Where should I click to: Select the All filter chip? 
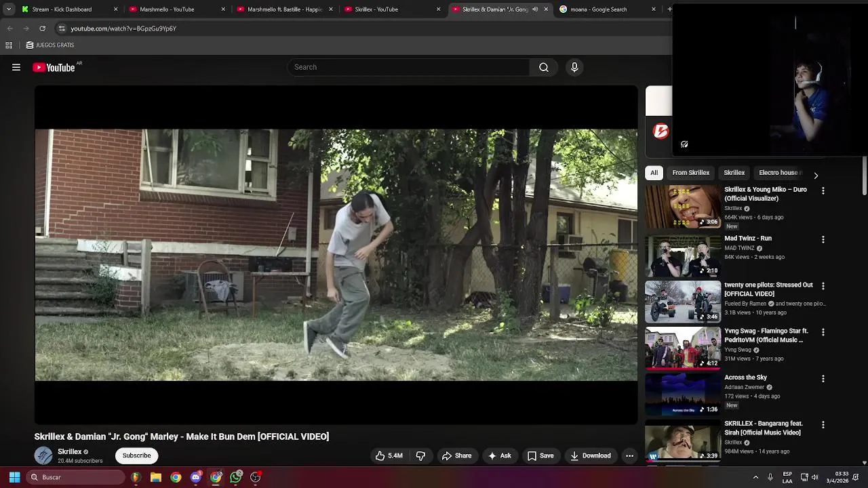[x=654, y=173]
